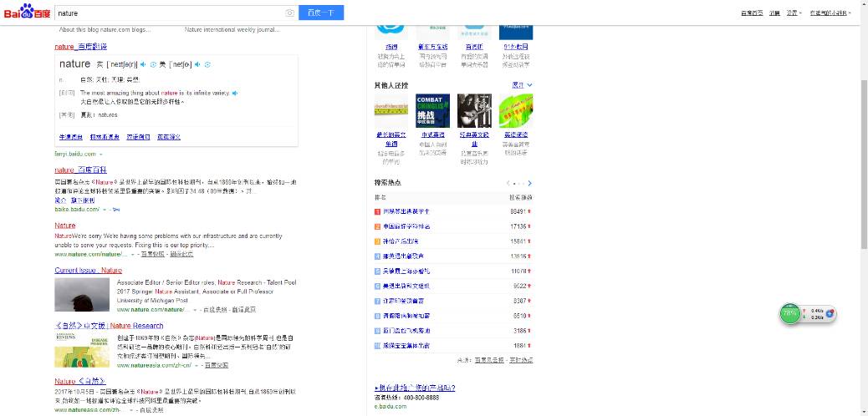The width and height of the screenshot is (868, 416).
Task: Open COMBAT CHINGLISH thumbnail
Action: point(433,110)
